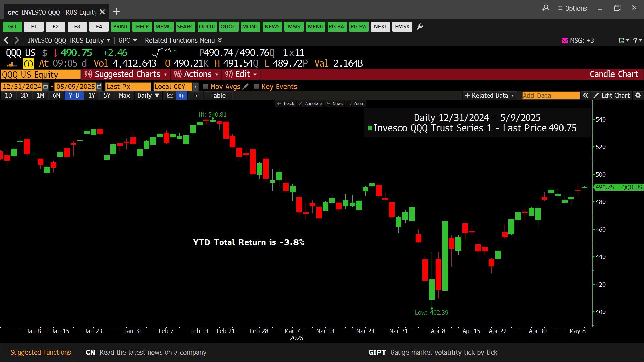Activate the Track crosshair tool

pos(285,104)
